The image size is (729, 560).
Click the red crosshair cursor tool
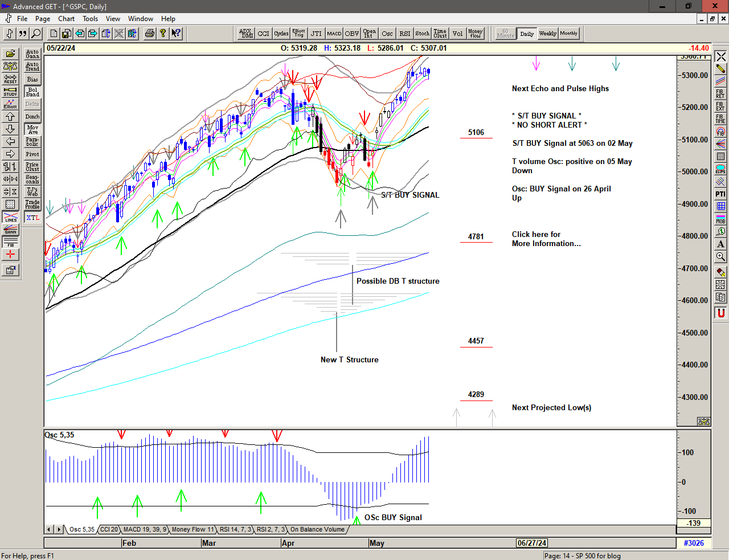(10, 255)
